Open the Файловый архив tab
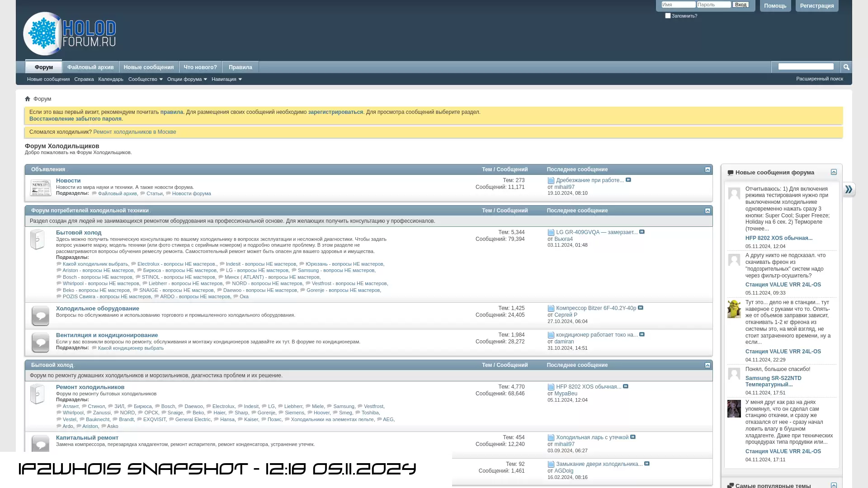868x488 pixels. pos(90,67)
